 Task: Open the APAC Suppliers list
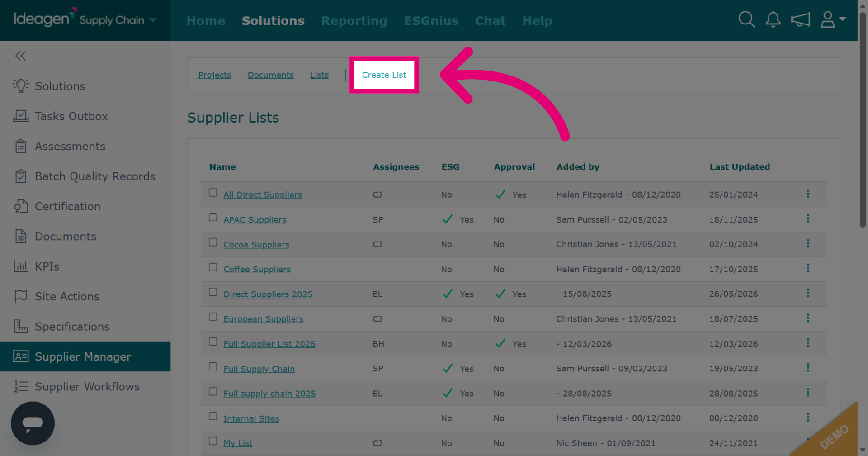click(x=255, y=220)
